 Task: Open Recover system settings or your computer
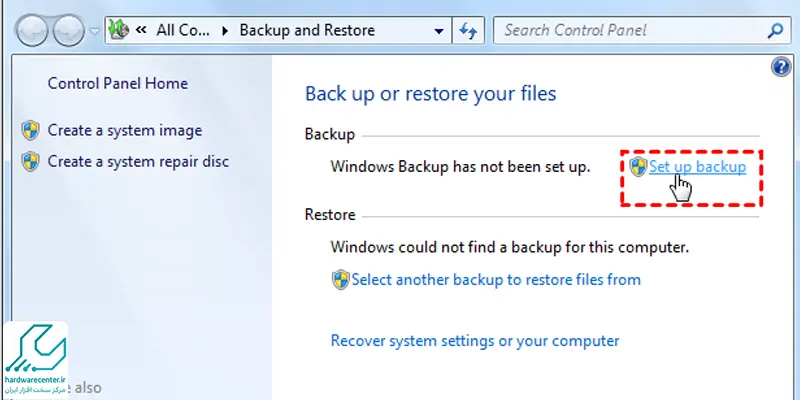(x=475, y=341)
